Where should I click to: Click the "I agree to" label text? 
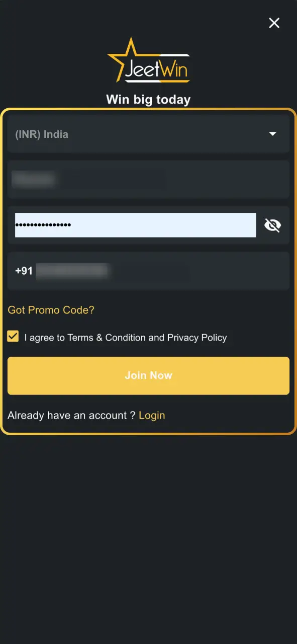coord(45,338)
